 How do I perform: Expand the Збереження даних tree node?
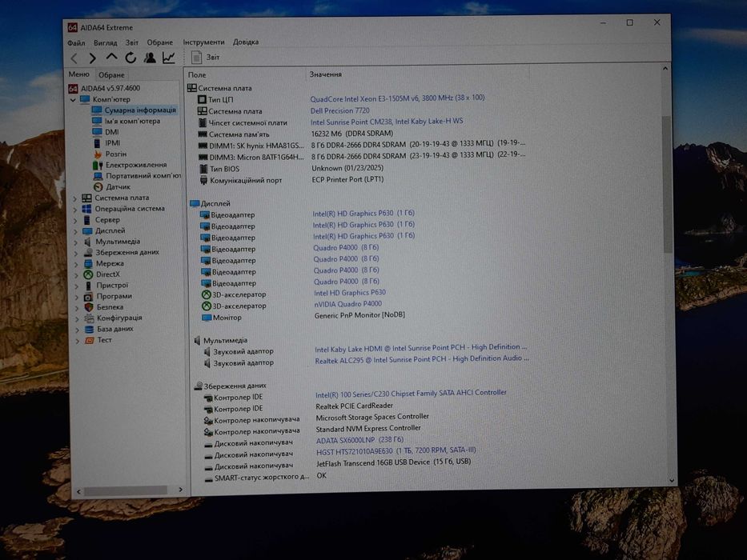[76, 254]
